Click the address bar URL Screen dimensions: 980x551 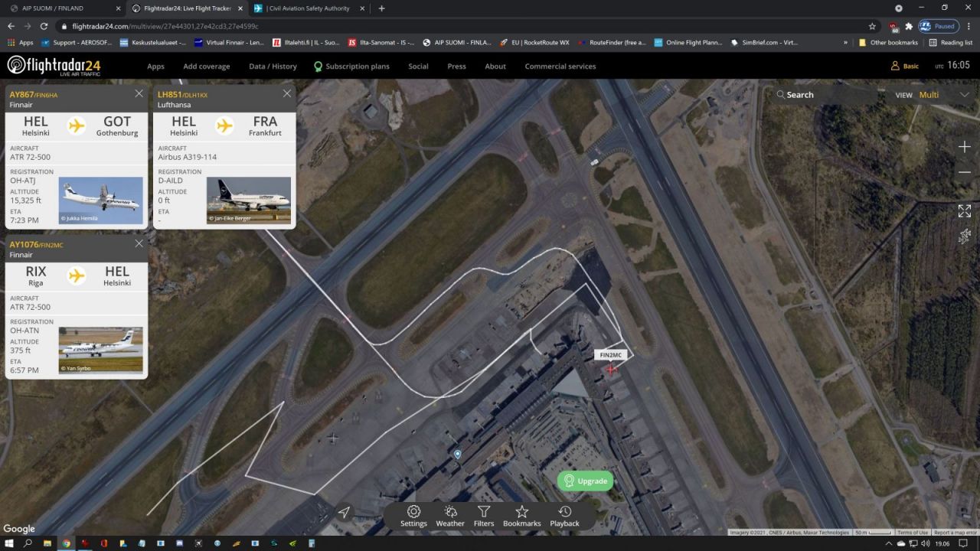tap(166, 26)
